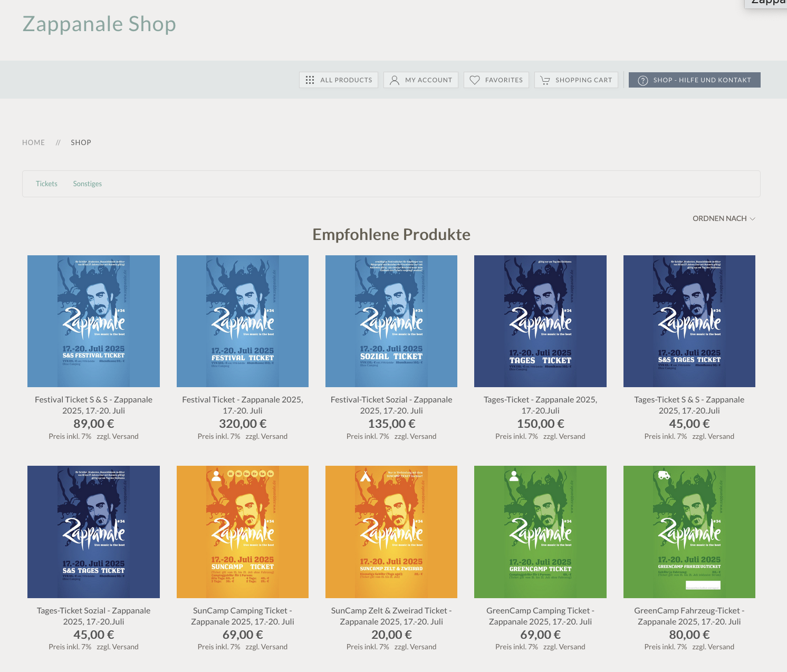
Task: Click the chevron next to ORDNEN NACH
Action: 753,218
